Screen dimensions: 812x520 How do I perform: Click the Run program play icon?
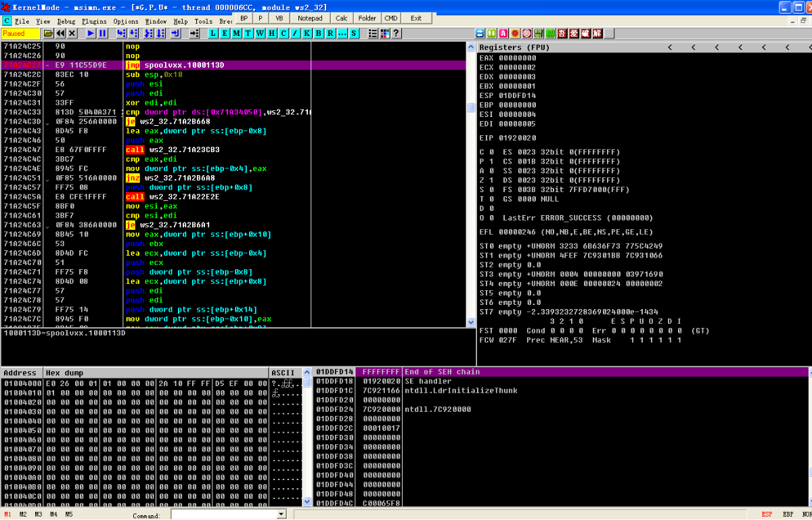[90, 33]
